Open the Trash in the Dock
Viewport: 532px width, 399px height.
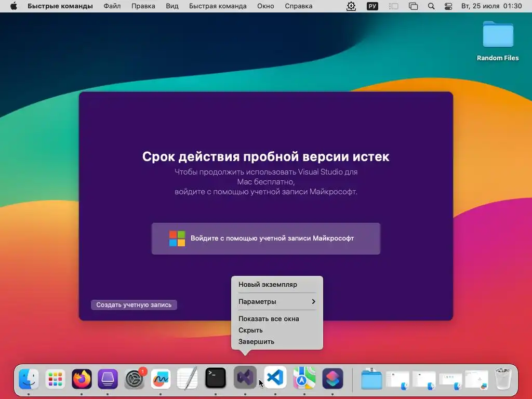click(x=503, y=379)
